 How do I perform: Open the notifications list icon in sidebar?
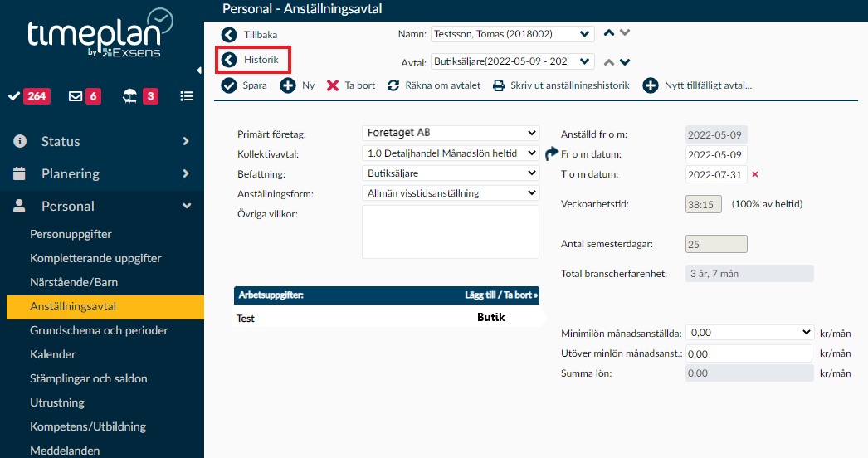coord(187,96)
